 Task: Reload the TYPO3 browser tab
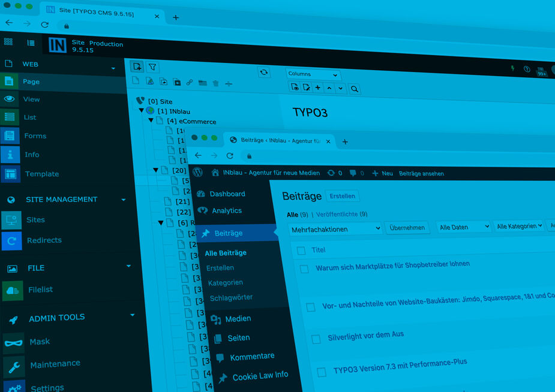pyautogui.click(x=44, y=25)
